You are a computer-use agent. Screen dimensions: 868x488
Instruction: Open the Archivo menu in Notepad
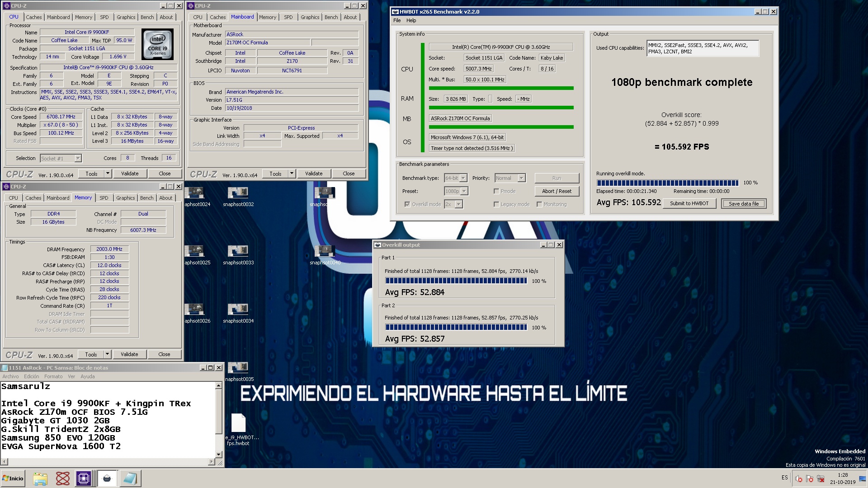(x=10, y=376)
